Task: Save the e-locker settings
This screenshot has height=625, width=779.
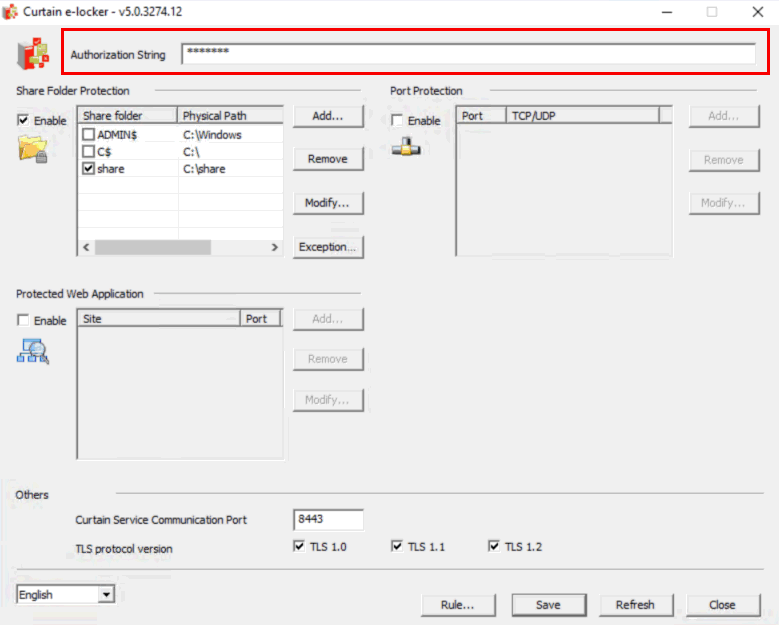Action: coord(548,605)
